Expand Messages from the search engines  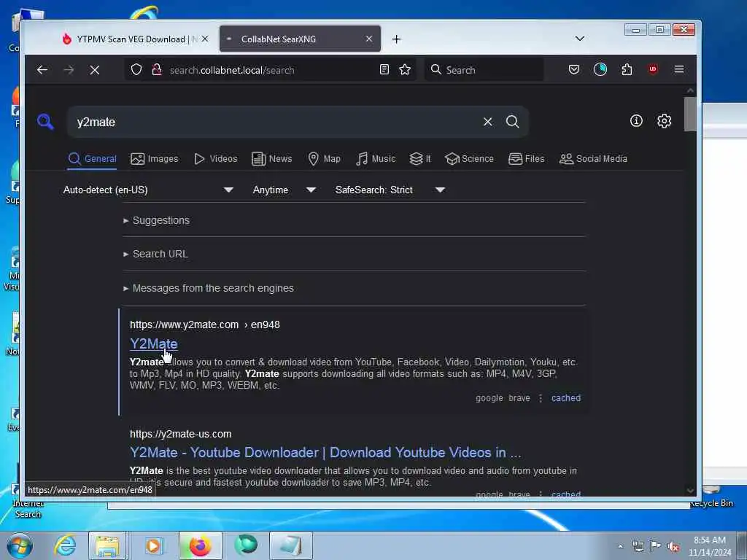tap(208, 288)
